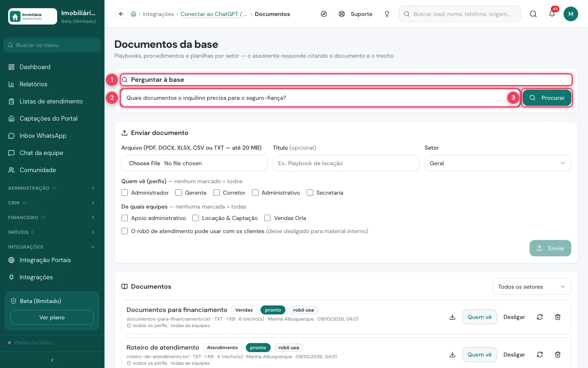Enable robô de atendimento usage checkbox
Image resolution: width=588 pixels, height=368 pixels.
pos(125,231)
